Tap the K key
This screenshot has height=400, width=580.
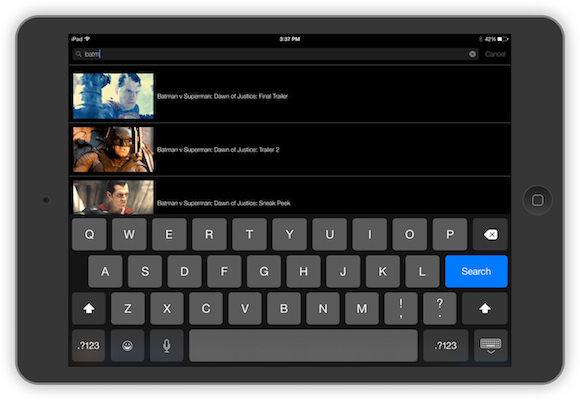click(x=382, y=271)
